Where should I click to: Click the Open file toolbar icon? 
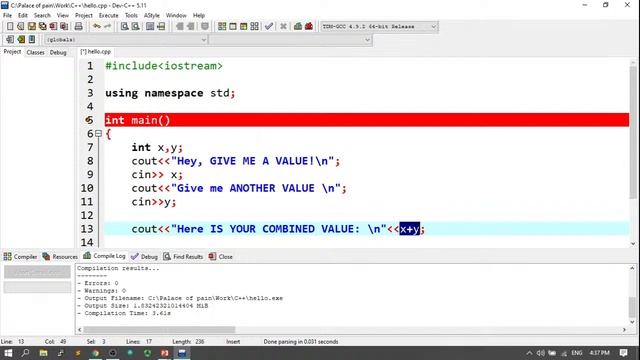point(20,27)
